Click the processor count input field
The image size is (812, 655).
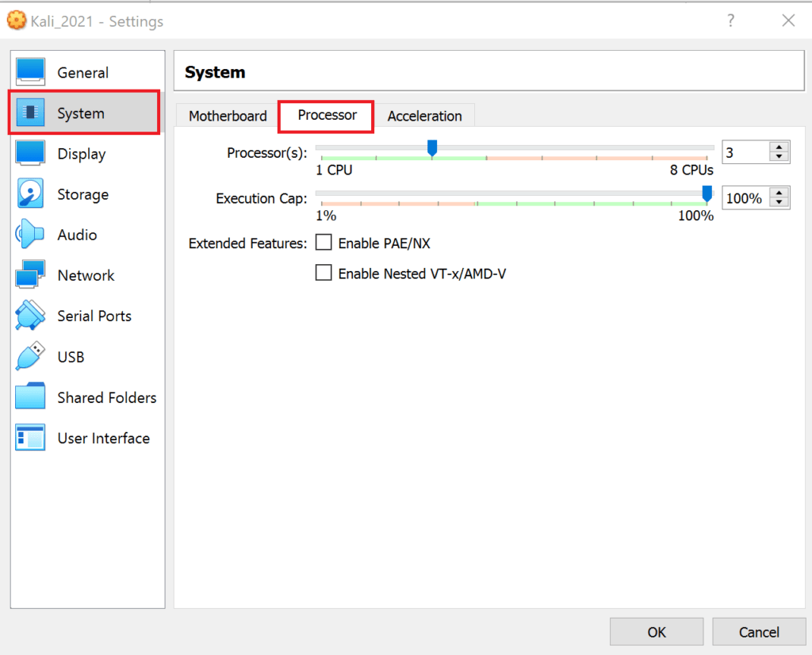(x=745, y=152)
